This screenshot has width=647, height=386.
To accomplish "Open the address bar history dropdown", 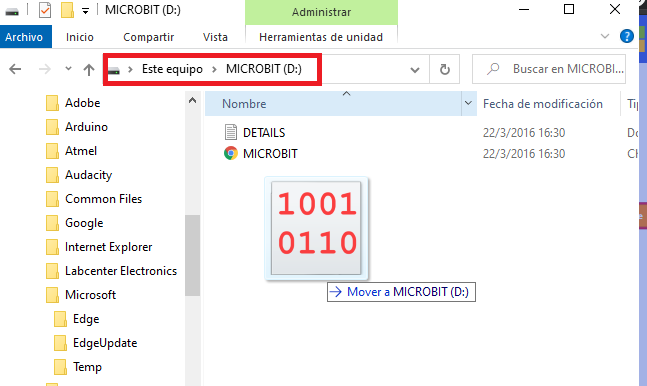I will (x=415, y=70).
